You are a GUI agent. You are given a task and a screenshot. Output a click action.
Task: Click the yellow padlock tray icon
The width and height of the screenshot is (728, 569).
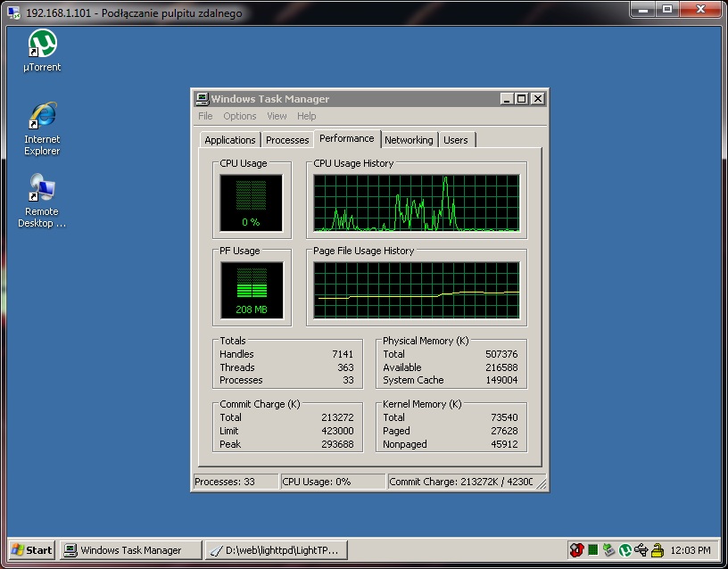[x=658, y=550]
